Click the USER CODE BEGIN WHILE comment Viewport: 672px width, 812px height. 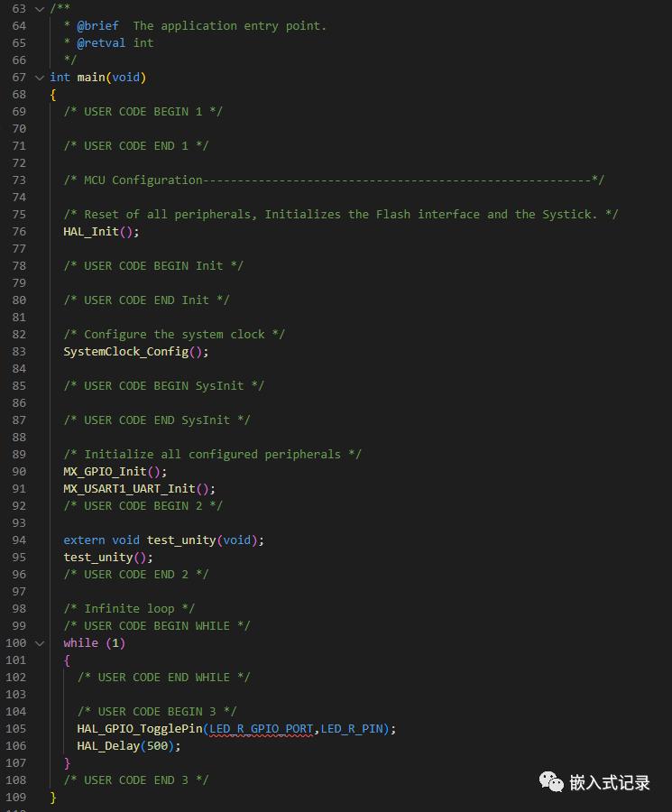tap(156, 626)
